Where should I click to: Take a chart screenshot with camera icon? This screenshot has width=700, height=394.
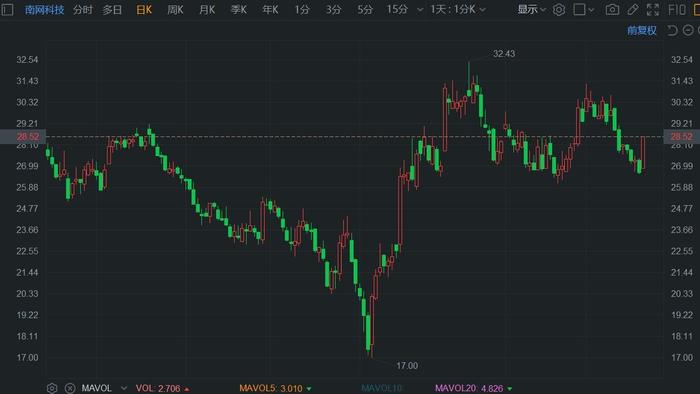pos(612,9)
